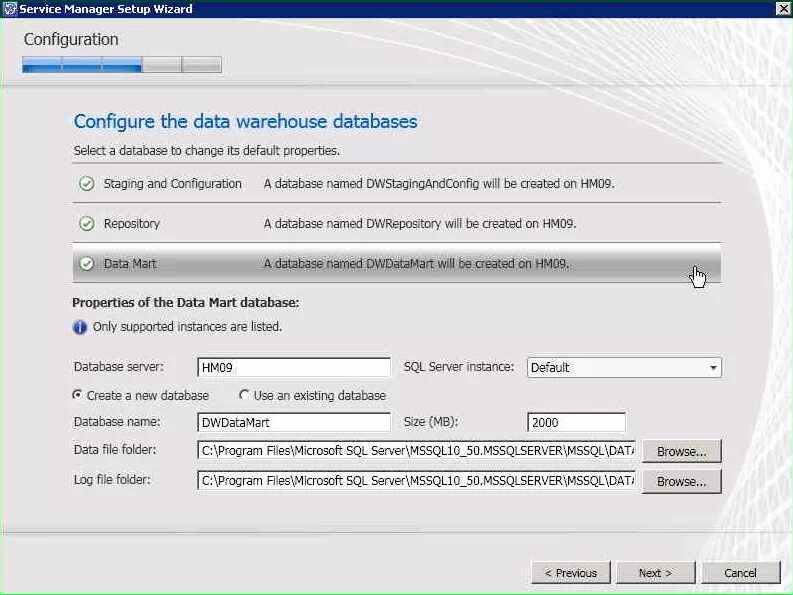
Task: Browse for the data file folder
Action: 681,452
